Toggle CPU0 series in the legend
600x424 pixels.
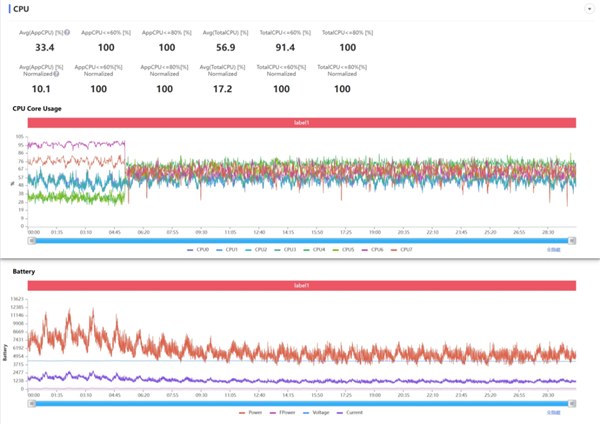click(198, 250)
